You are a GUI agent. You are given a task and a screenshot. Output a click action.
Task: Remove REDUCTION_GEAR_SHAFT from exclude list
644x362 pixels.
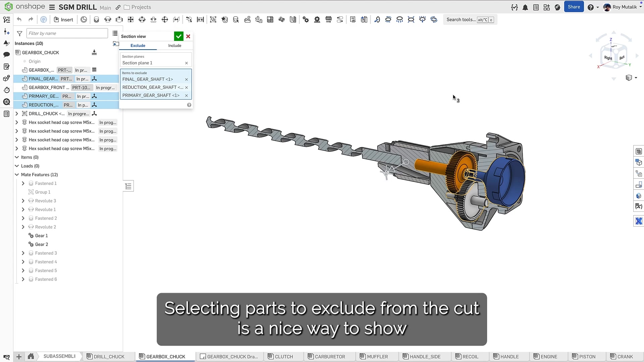[186, 87]
